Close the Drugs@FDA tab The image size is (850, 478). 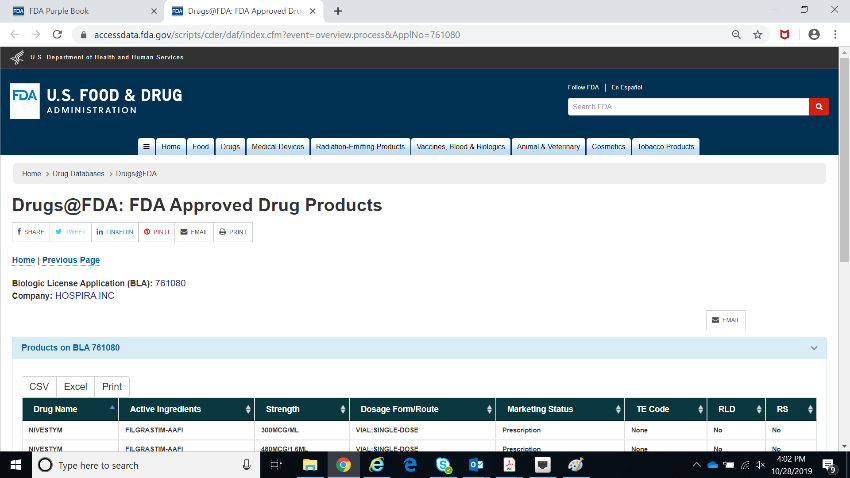313,11
